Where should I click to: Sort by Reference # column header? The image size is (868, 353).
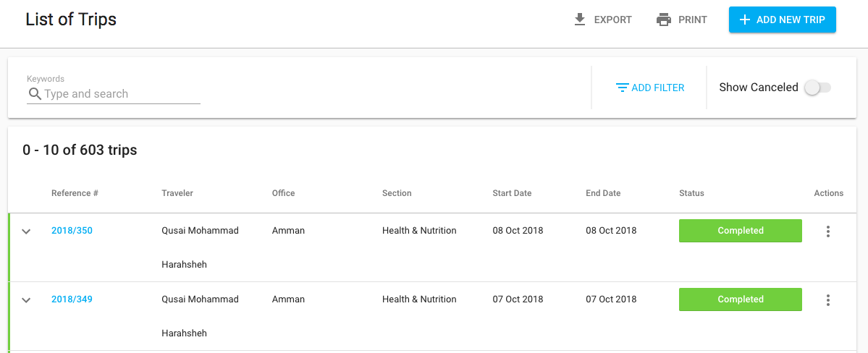pos(75,193)
